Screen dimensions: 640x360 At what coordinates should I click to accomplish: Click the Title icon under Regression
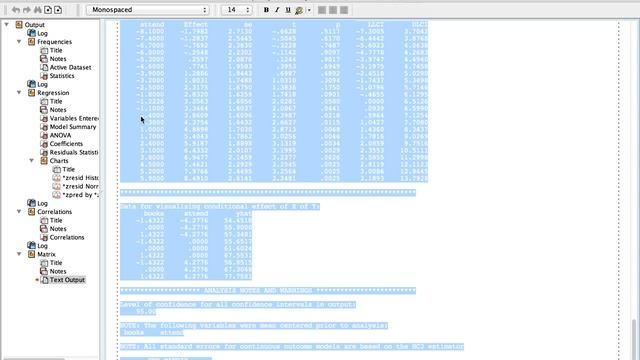[44, 101]
